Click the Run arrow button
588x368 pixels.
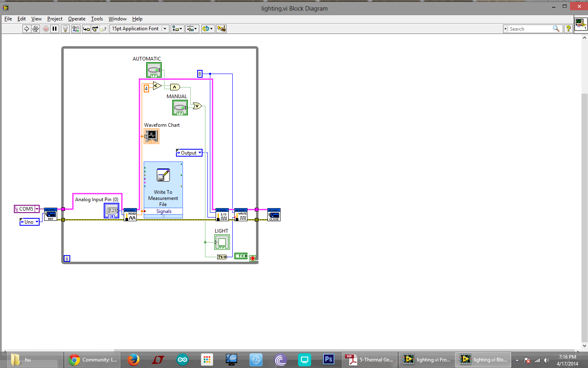(x=27, y=29)
